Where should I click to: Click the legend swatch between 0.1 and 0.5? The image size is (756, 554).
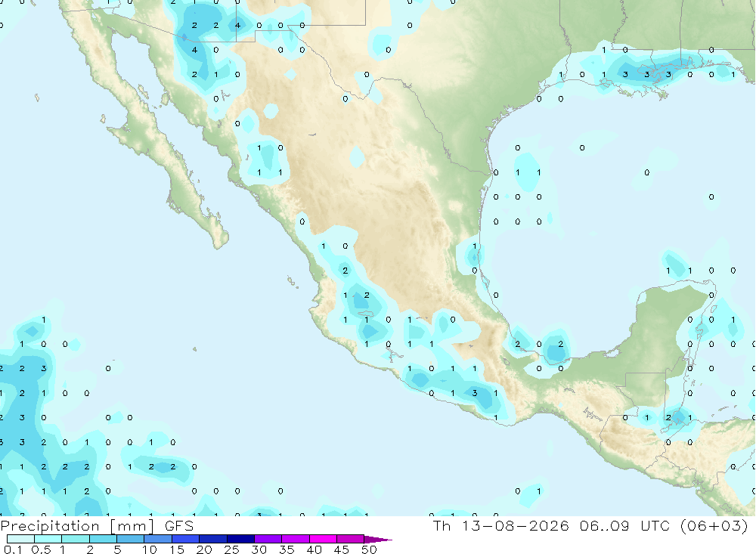coord(20,539)
